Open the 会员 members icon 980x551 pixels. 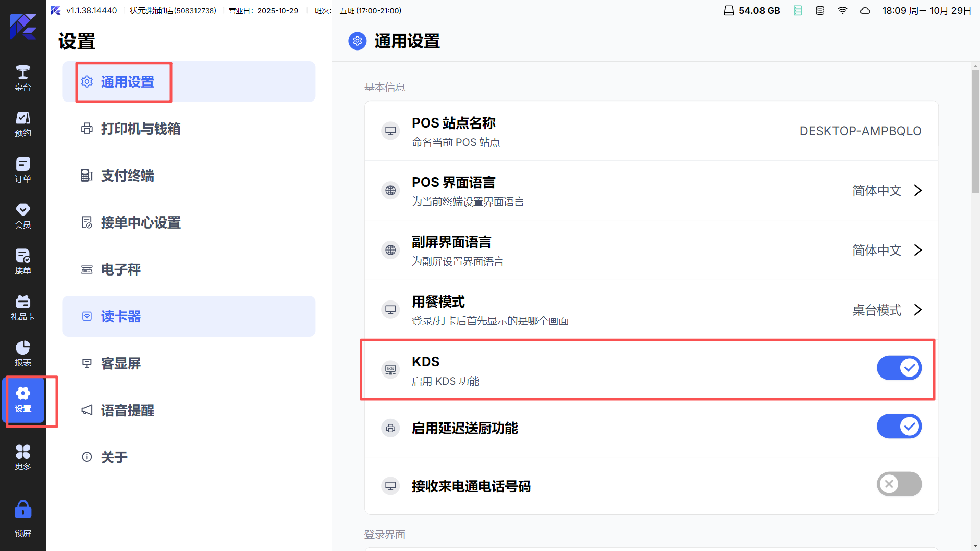pyautogui.click(x=22, y=216)
